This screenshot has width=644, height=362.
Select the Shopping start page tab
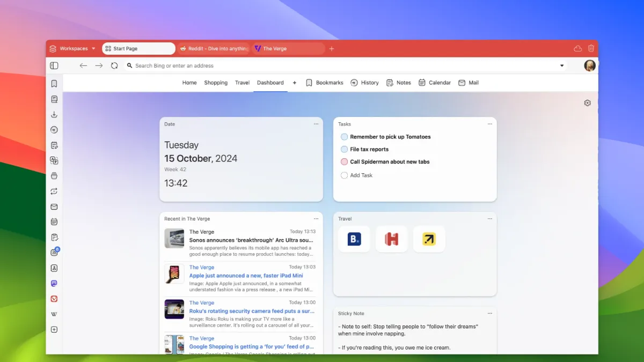click(x=216, y=83)
